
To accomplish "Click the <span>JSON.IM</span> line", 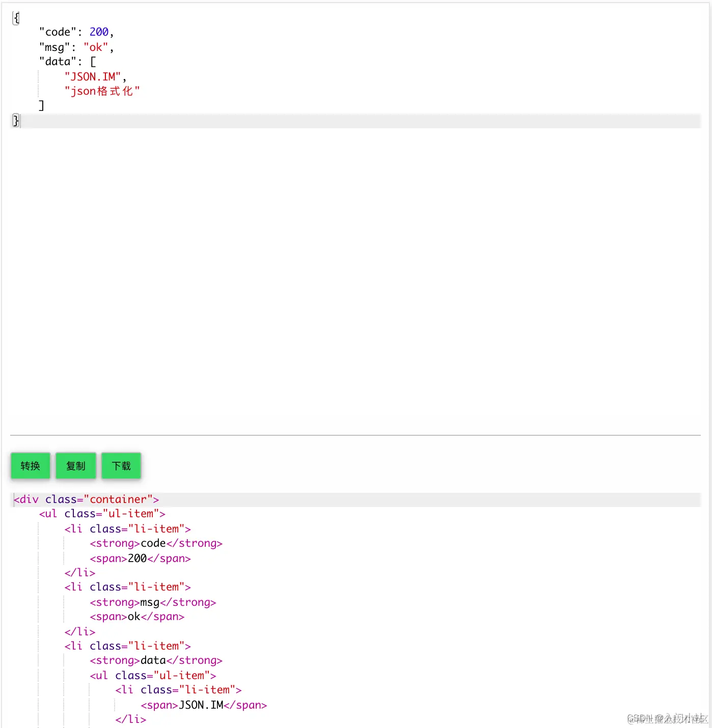I will point(204,705).
